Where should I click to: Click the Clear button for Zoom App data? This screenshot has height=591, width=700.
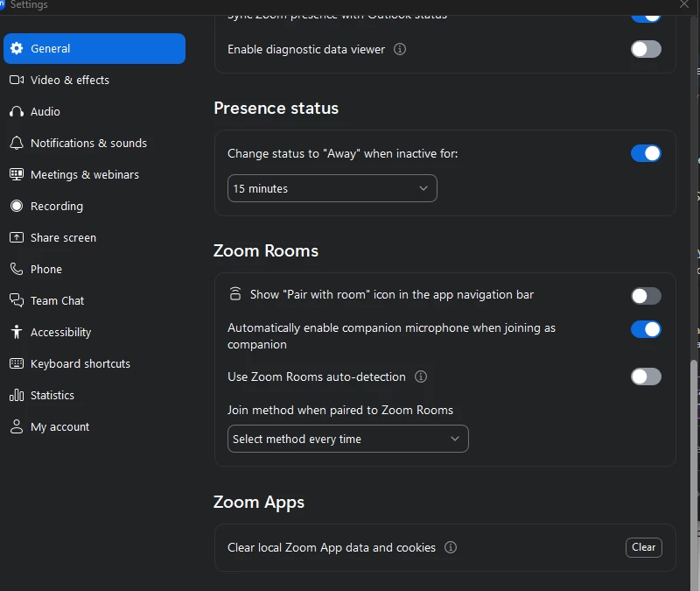[x=644, y=547]
